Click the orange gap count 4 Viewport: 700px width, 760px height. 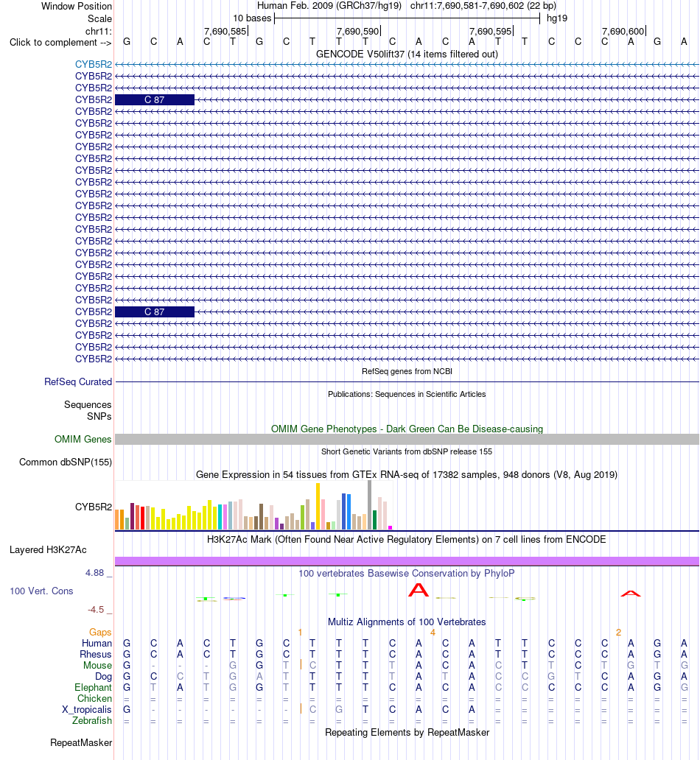[433, 633]
